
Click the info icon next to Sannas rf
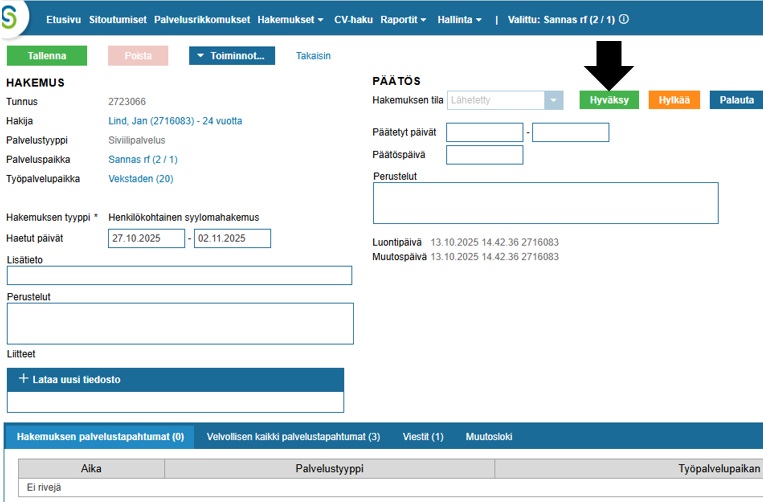tap(624, 19)
